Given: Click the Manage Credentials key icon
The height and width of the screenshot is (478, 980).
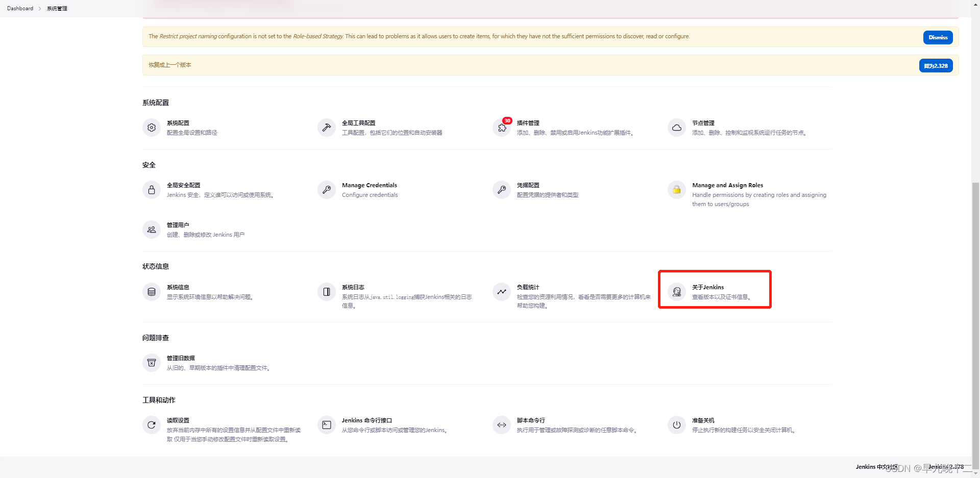Looking at the screenshot, I should tap(327, 190).
